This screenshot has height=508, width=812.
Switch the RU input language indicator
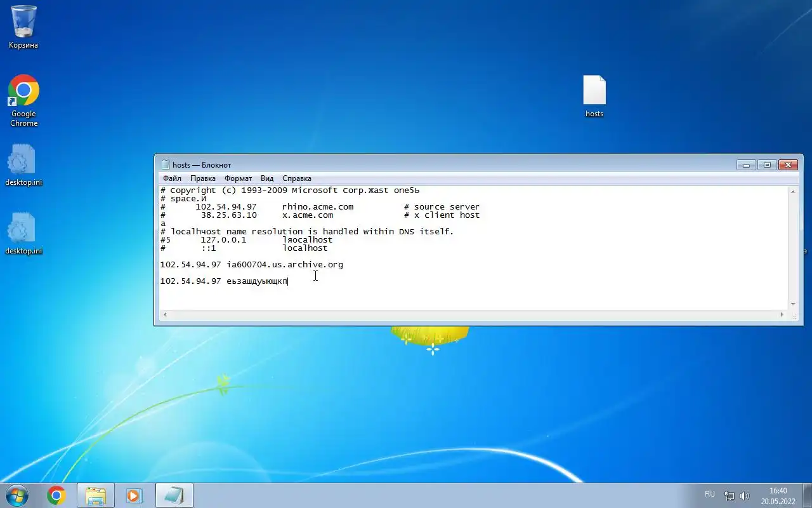pos(710,494)
